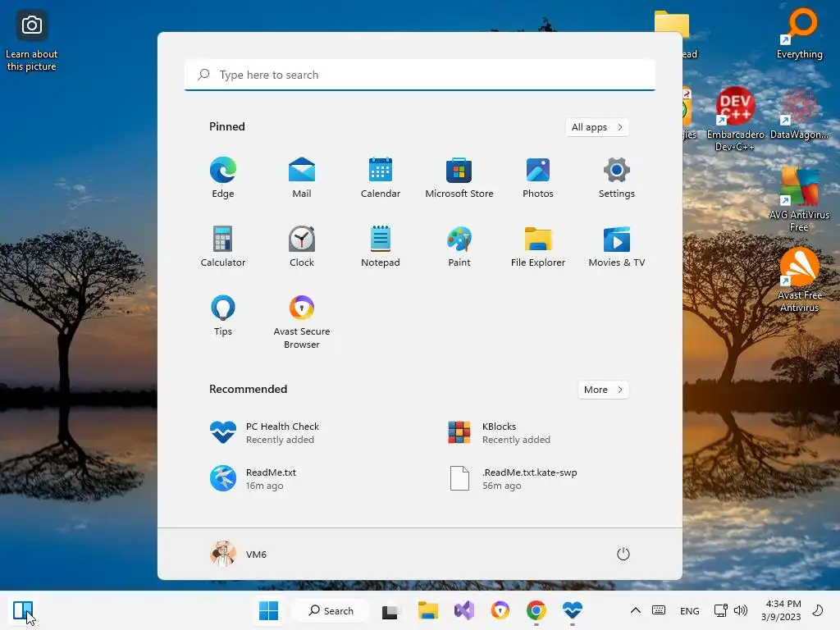The height and width of the screenshot is (630, 840).
Task: Open File Explorer in pinned apps
Action: tap(538, 246)
